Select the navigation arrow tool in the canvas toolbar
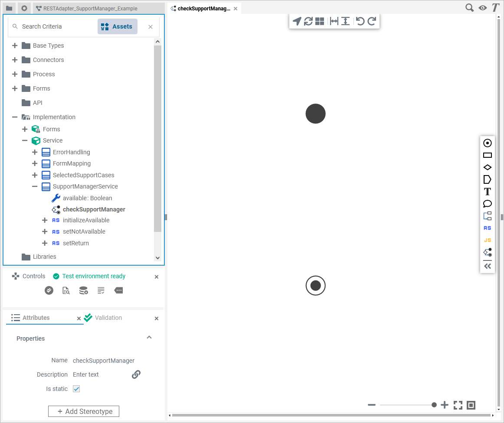 pos(297,21)
